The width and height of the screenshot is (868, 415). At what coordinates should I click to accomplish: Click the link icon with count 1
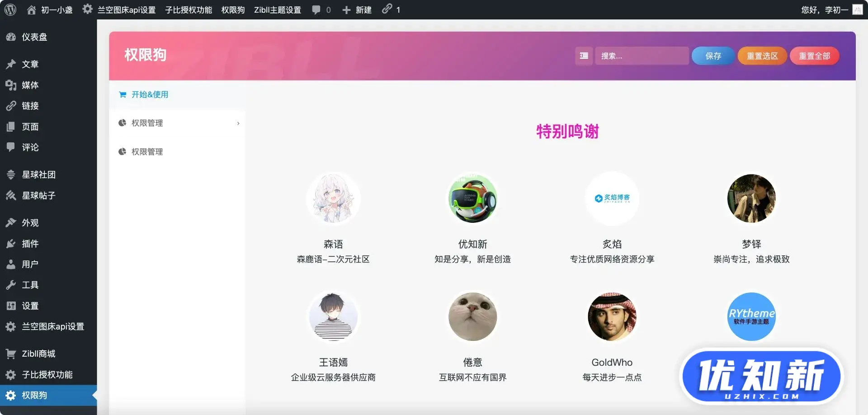(391, 9)
